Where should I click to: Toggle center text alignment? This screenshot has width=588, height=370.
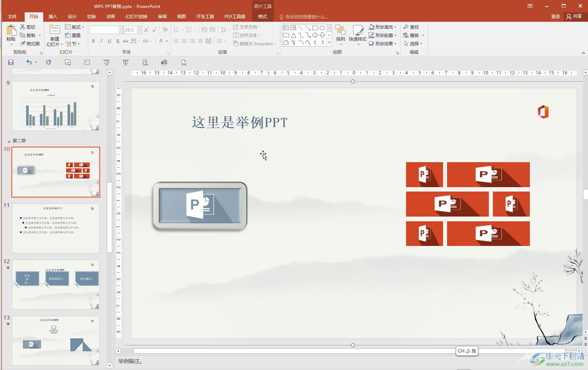point(184,41)
